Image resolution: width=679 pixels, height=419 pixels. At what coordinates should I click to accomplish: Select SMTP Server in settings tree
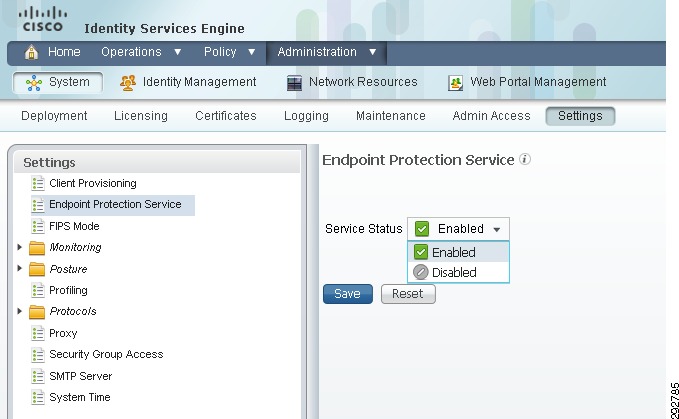click(81, 376)
